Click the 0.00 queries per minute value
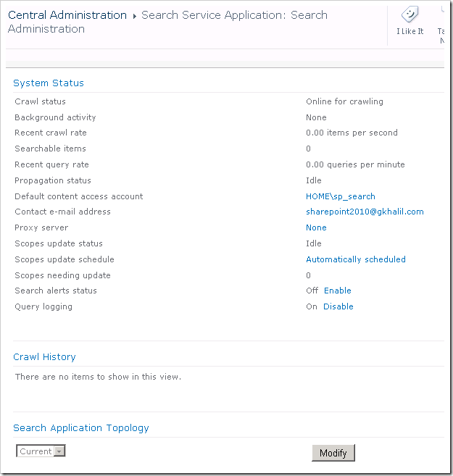The image size is (453, 476). point(355,164)
